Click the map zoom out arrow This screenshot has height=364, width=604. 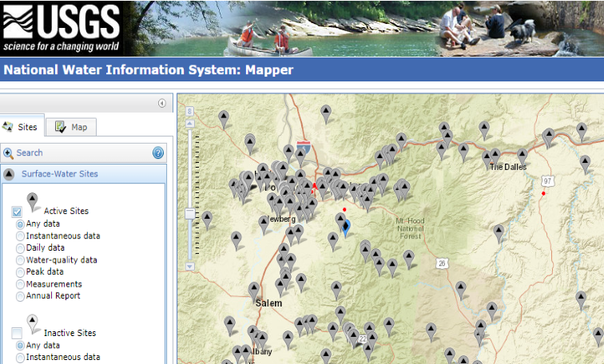(x=189, y=267)
